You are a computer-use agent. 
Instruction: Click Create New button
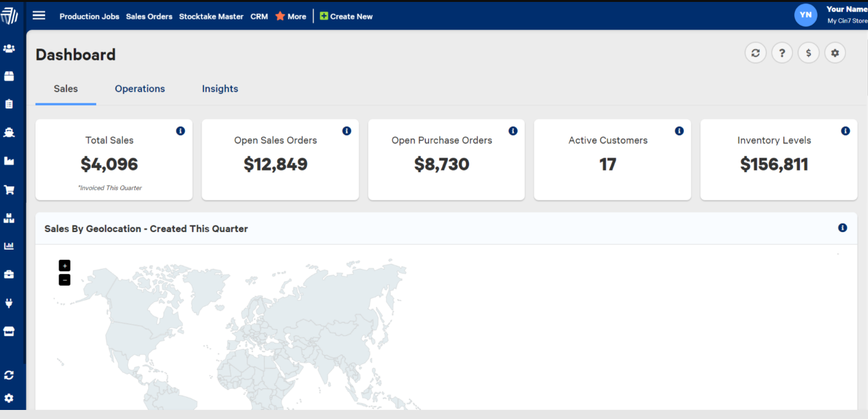tap(346, 16)
